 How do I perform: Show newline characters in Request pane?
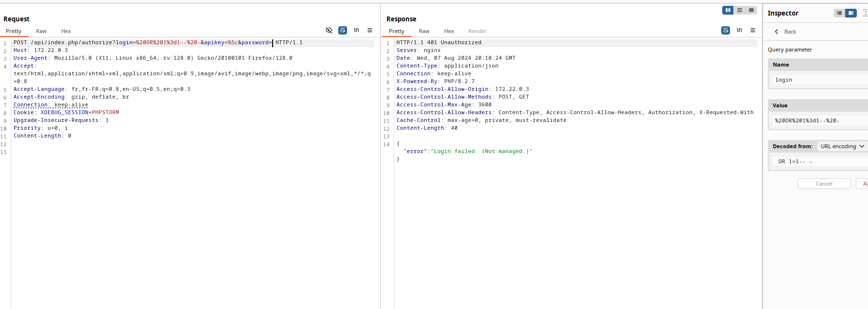coord(356,30)
